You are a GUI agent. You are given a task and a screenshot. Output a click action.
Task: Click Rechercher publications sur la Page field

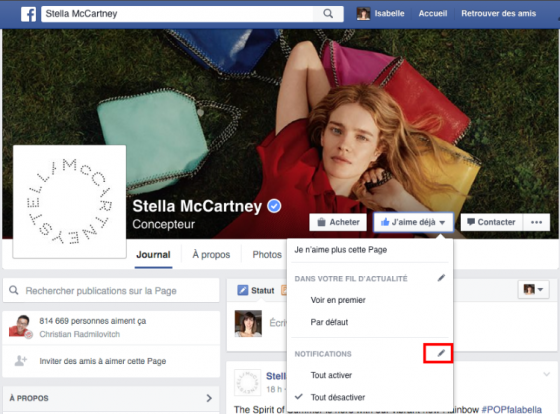pyautogui.click(x=111, y=290)
